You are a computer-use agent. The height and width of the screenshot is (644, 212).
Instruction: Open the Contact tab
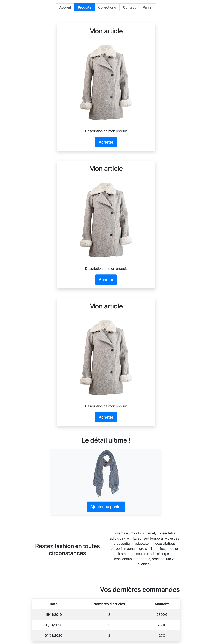(129, 7)
